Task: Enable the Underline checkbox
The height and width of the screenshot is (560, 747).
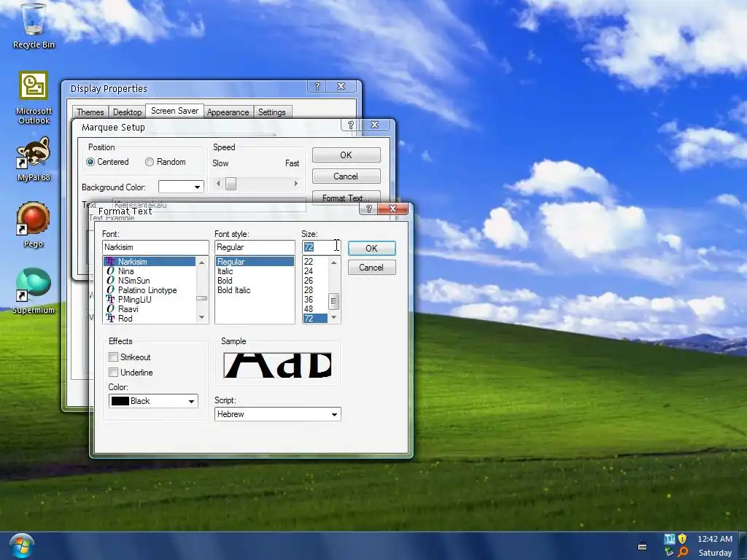Action: pos(113,372)
